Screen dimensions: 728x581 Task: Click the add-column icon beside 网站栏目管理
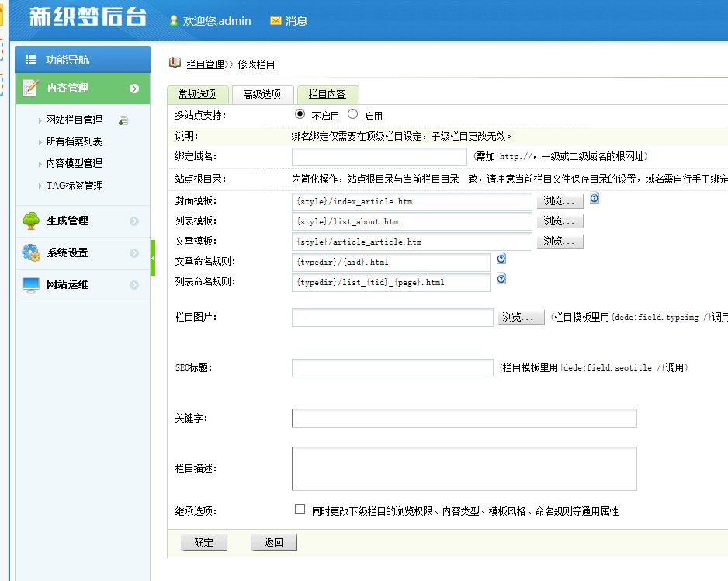coord(123,120)
